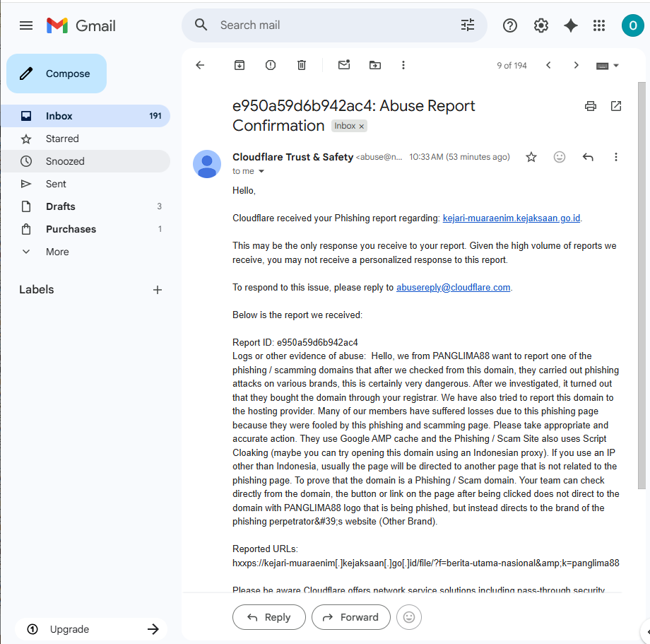Show the newer email arrow

(548, 65)
